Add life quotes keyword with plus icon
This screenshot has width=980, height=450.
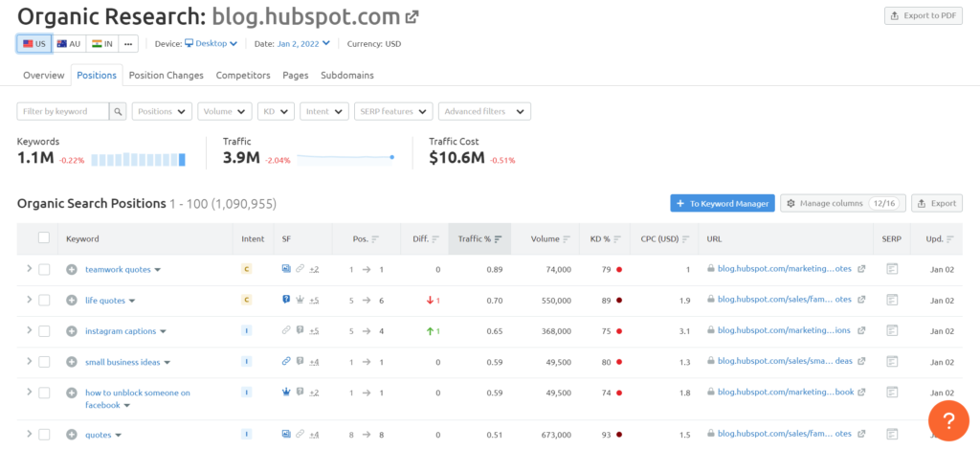[72, 300]
